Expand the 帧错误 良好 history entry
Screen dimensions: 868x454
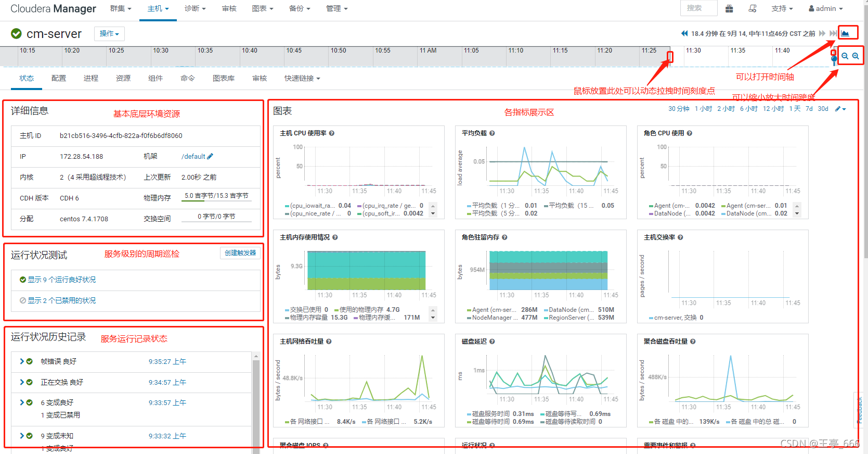coord(22,361)
